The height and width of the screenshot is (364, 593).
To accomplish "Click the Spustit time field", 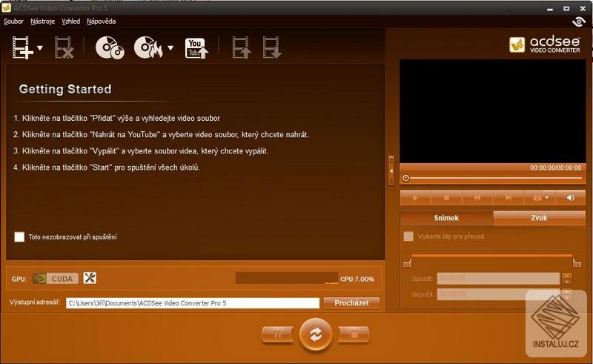I will click(498, 279).
